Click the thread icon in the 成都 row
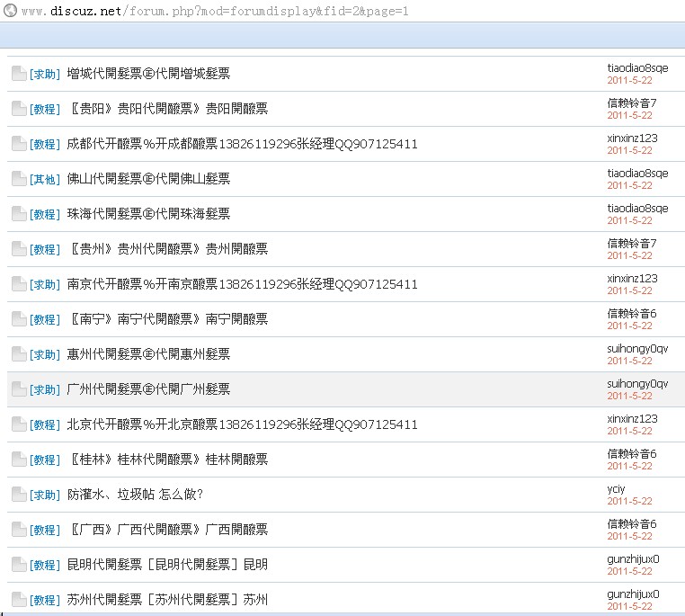Image resolution: width=685 pixels, height=616 pixels. pos(19,143)
